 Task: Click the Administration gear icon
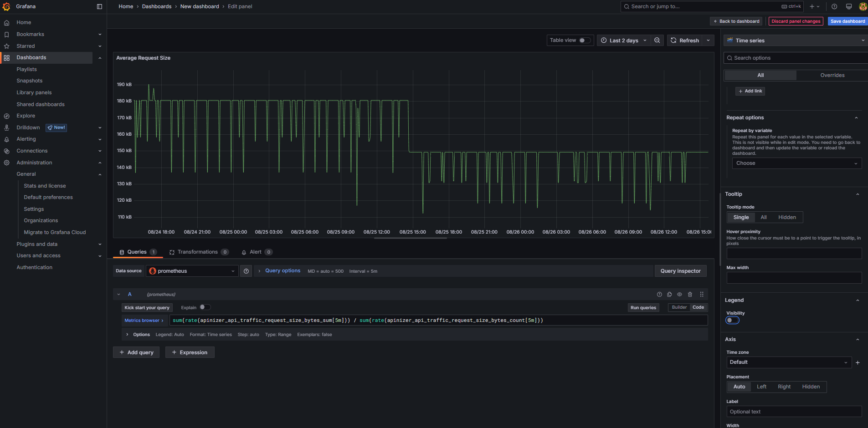tap(6, 163)
